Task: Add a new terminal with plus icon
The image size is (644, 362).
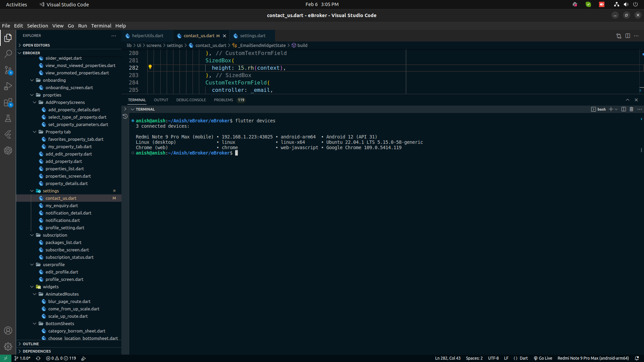Action: [611, 109]
